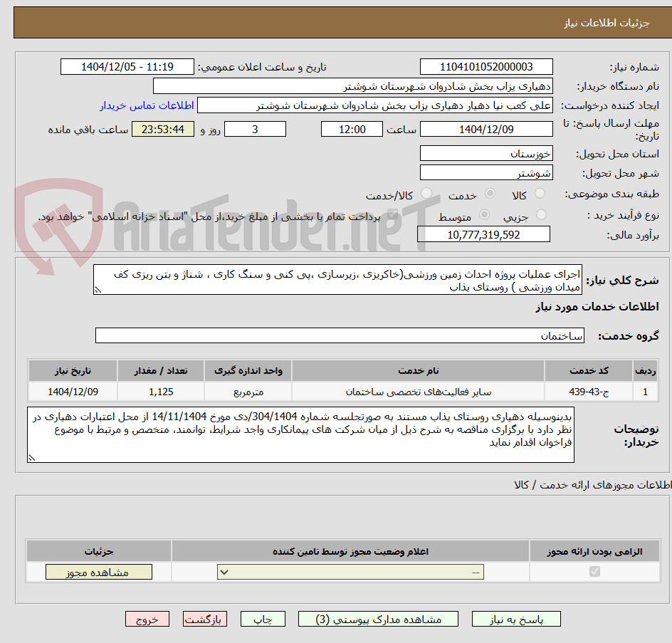The height and width of the screenshot is (643, 672).
Task: Select the کالا/خدمت radio button
Action: click(426, 194)
